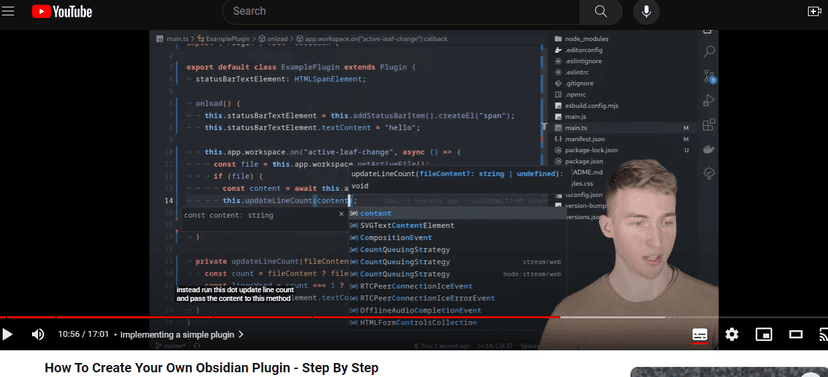Open the Create video icon
Viewport: 828px width, 377px height.
[815, 11]
